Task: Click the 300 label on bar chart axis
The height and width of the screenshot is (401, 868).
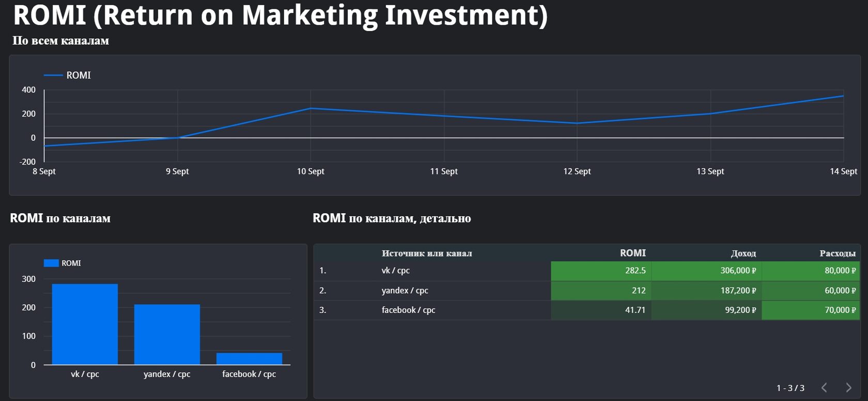Action: tap(28, 279)
